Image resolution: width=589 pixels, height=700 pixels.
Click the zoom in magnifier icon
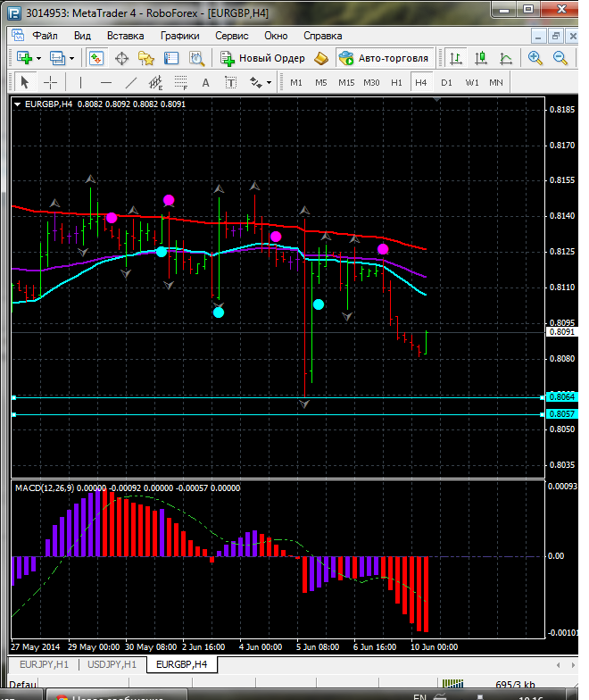point(535,58)
